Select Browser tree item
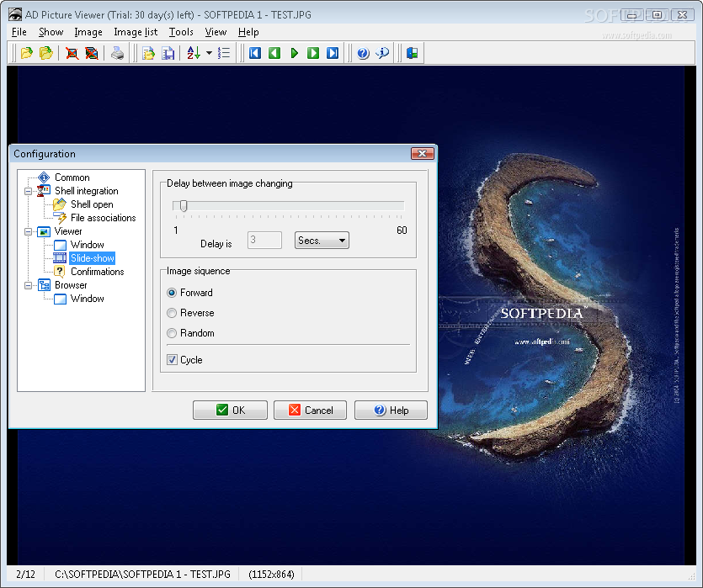703x588 pixels. coord(71,285)
